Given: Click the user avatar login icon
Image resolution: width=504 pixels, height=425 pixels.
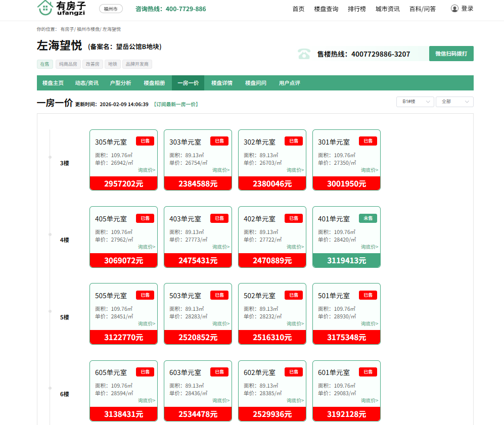Looking at the screenshot, I should point(454,9).
